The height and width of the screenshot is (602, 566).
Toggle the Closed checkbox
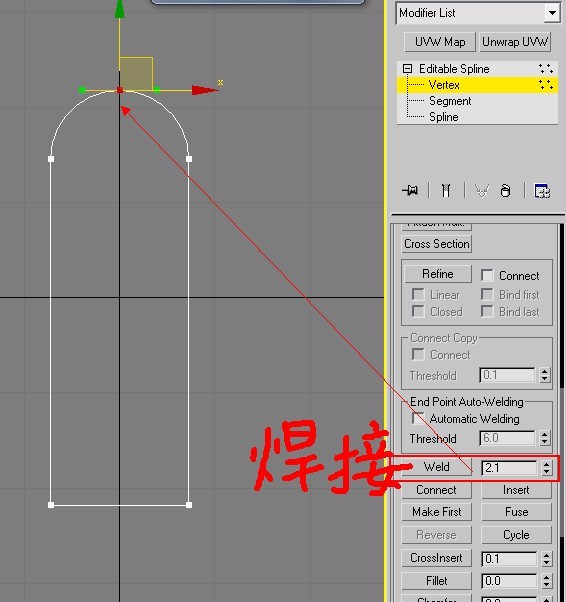point(418,311)
